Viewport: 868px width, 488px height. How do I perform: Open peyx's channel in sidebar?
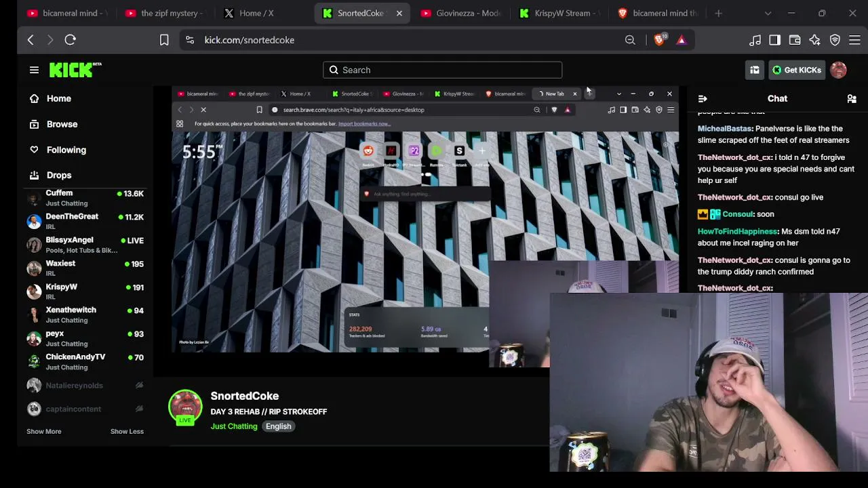(85, 338)
